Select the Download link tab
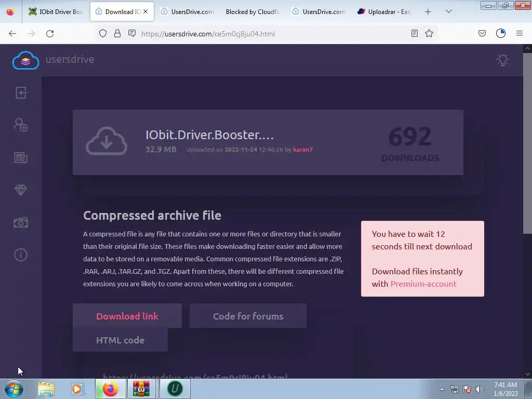The width and height of the screenshot is (532, 399). 127,316
